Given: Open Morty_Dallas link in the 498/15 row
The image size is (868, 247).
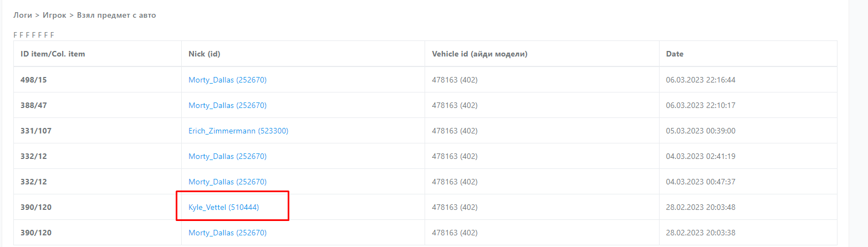Looking at the screenshot, I should pos(227,80).
